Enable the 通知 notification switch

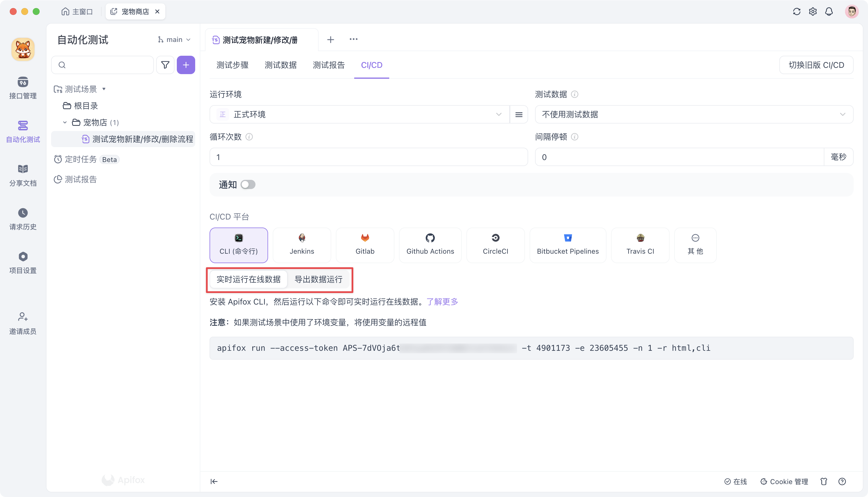(x=248, y=184)
